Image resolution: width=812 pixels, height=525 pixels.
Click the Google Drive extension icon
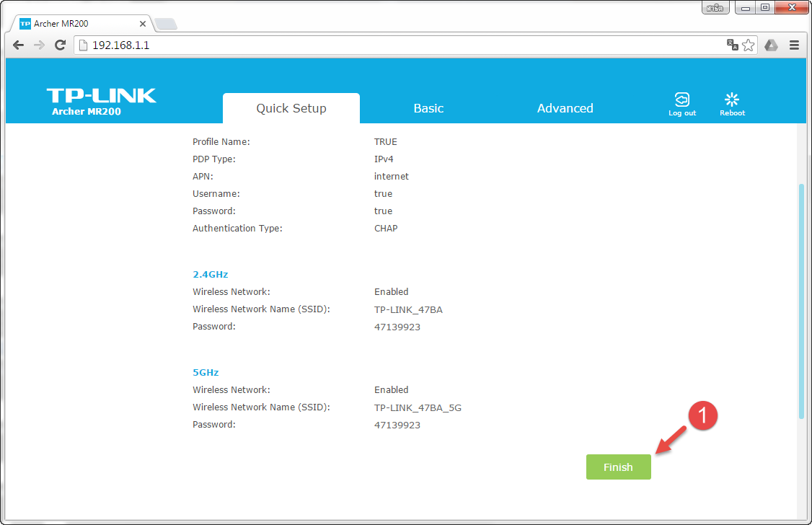(x=771, y=45)
